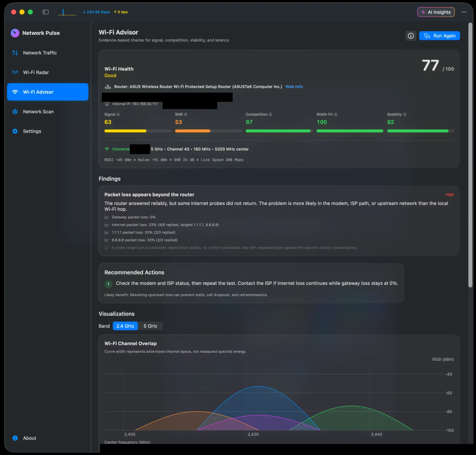Open the three-dot more options menu
The width and height of the screenshot is (476, 455).
tap(464, 12)
